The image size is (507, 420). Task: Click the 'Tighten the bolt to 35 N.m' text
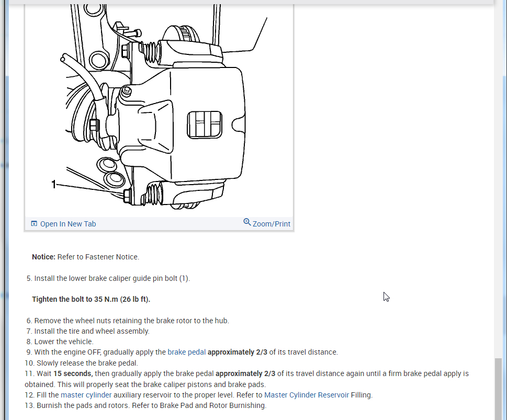[91, 299]
